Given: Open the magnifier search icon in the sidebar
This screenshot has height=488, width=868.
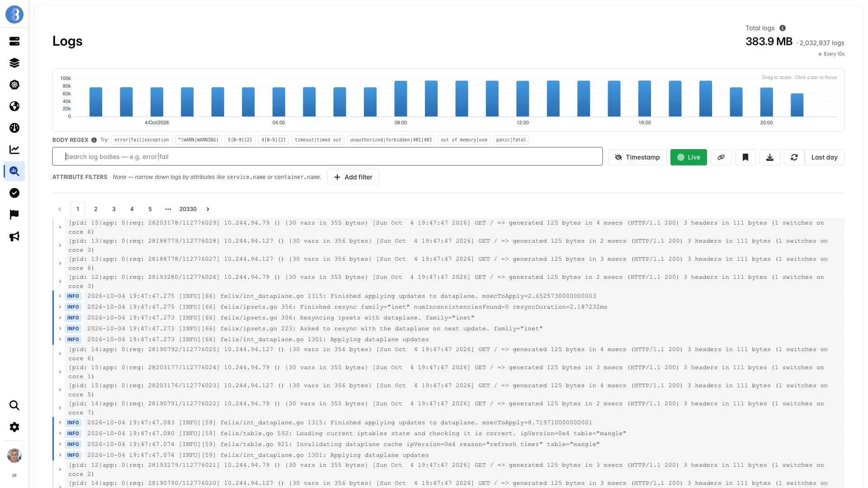Looking at the screenshot, I should point(14,405).
